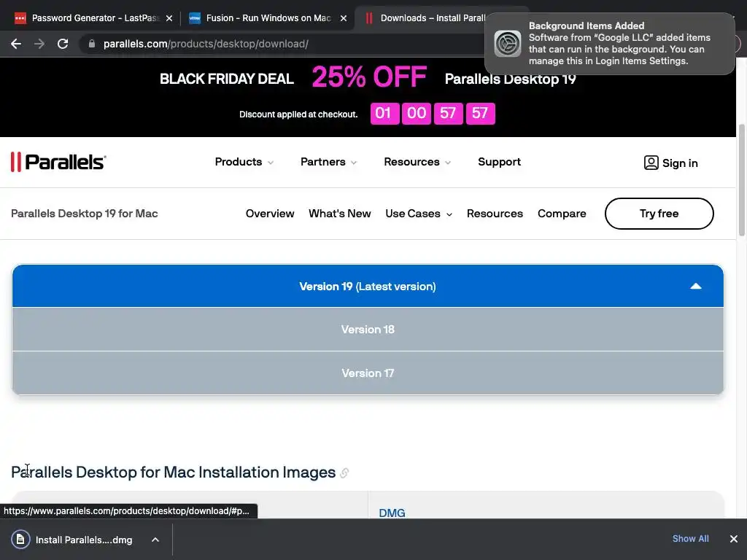This screenshot has width=747, height=560.
Task: Click the Sign in account icon
Action: point(651,163)
